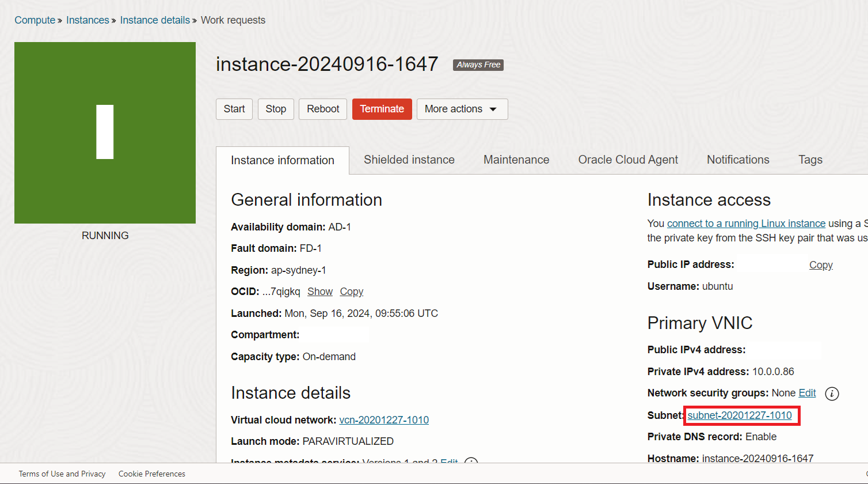Open the Oracle Cloud Agent tab
The height and width of the screenshot is (484, 868).
click(628, 160)
